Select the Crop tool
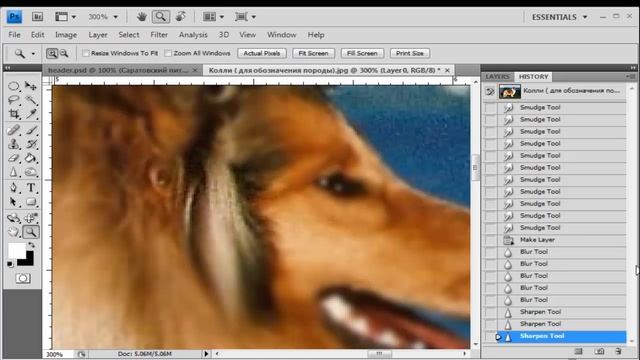The width and height of the screenshot is (640, 360). [x=14, y=114]
